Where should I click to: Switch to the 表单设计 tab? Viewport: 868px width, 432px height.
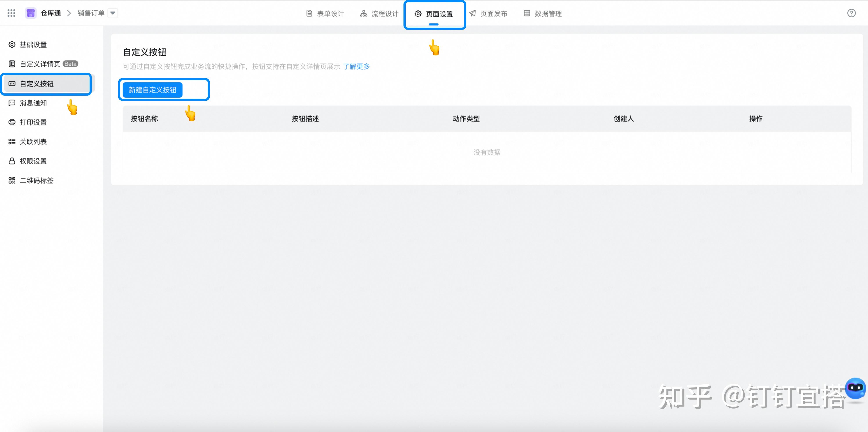point(325,14)
